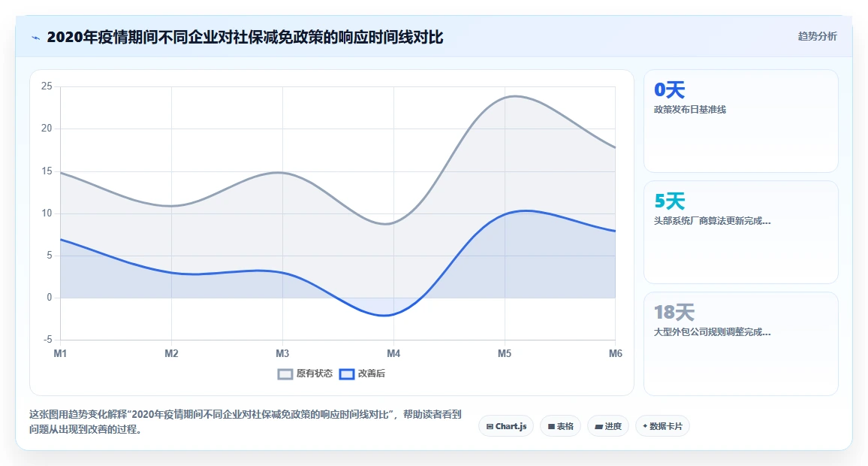This screenshot has height=466, width=868.
Task: Click the 头部系统厂商算法更新完成... caption
Action: click(712, 221)
